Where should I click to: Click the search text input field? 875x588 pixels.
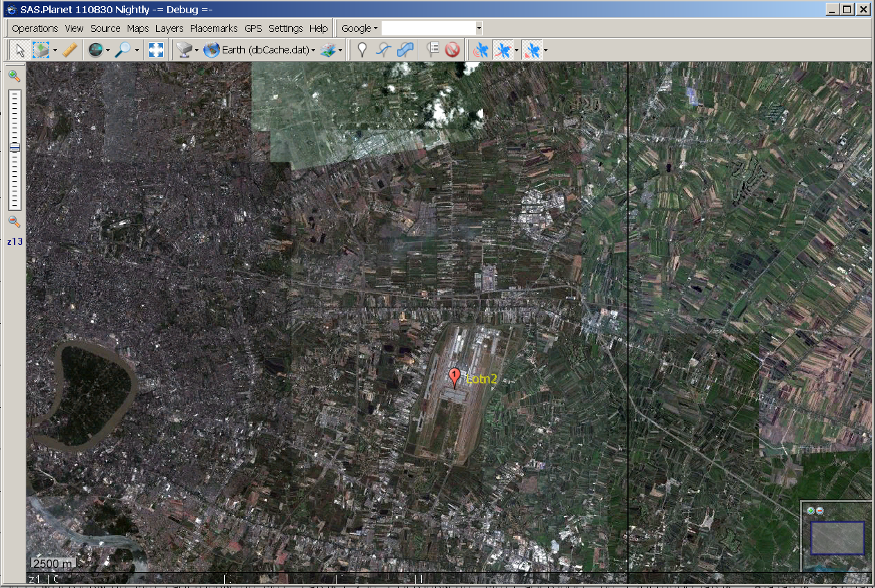[x=428, y=28]
